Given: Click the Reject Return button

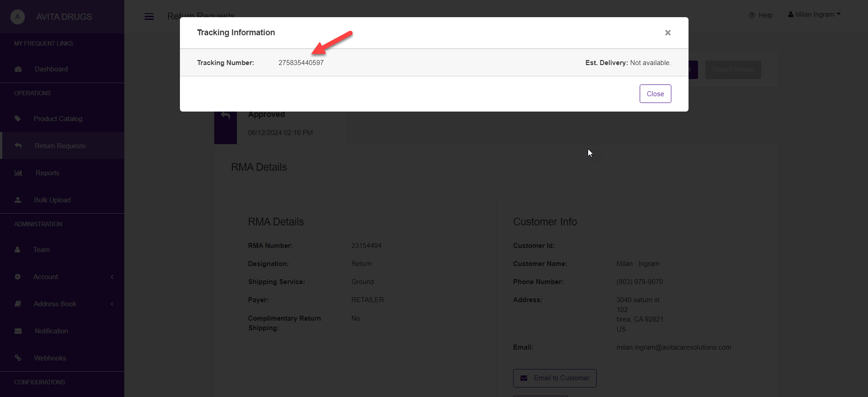Looking at the screenshot, I should [x=733, y=70].
